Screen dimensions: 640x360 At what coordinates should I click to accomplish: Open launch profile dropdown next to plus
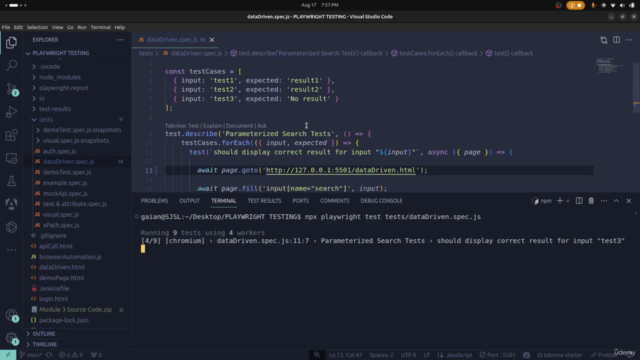coord(568,201)
